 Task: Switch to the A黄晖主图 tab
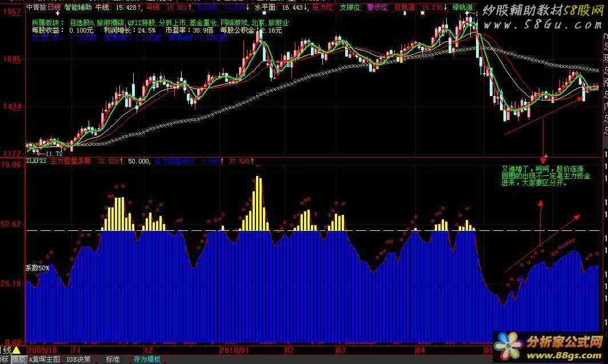pyautogui.click(x=44, y=359)
